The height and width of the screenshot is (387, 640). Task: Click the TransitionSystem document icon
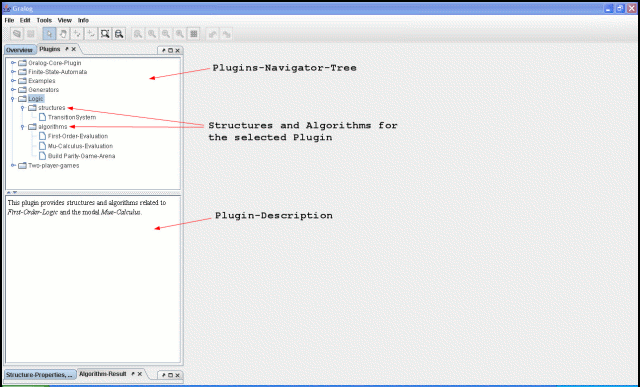(x=42, y=117)
